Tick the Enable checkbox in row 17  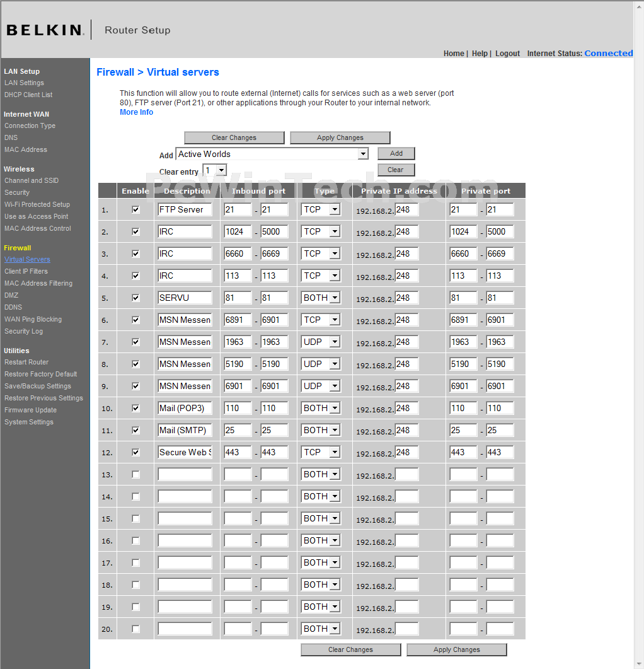pyautogui.click(x=135, y=563)
